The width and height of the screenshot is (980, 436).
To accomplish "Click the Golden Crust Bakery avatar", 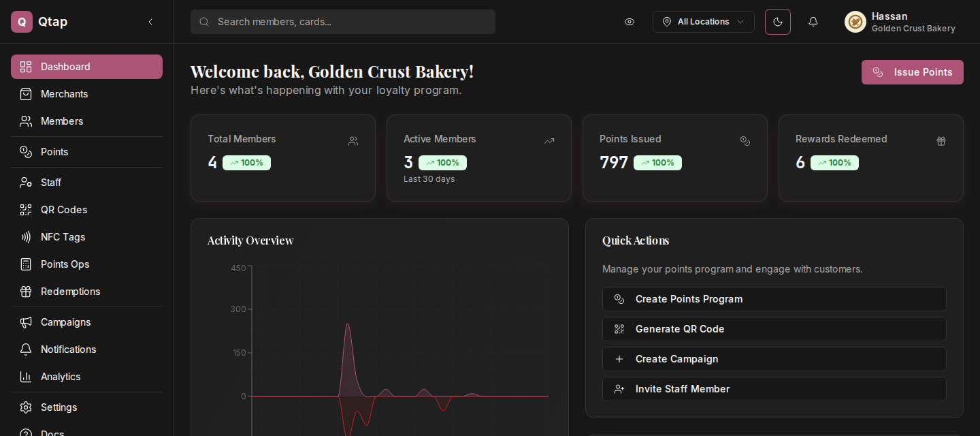I will pos(855,22).
